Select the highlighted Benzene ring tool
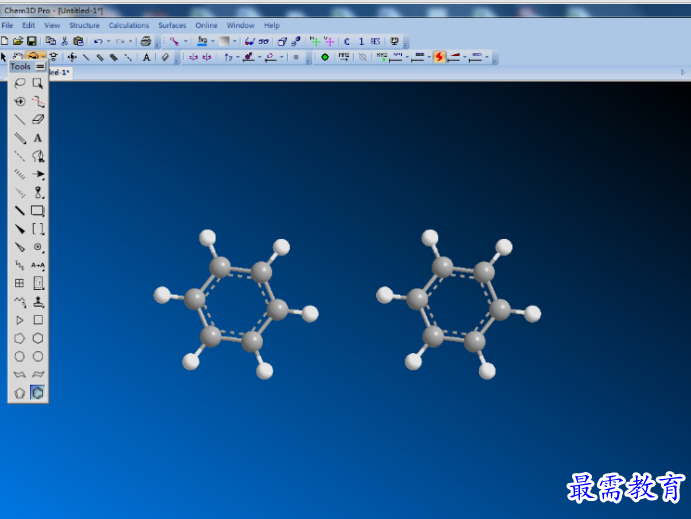 point(38,393)
